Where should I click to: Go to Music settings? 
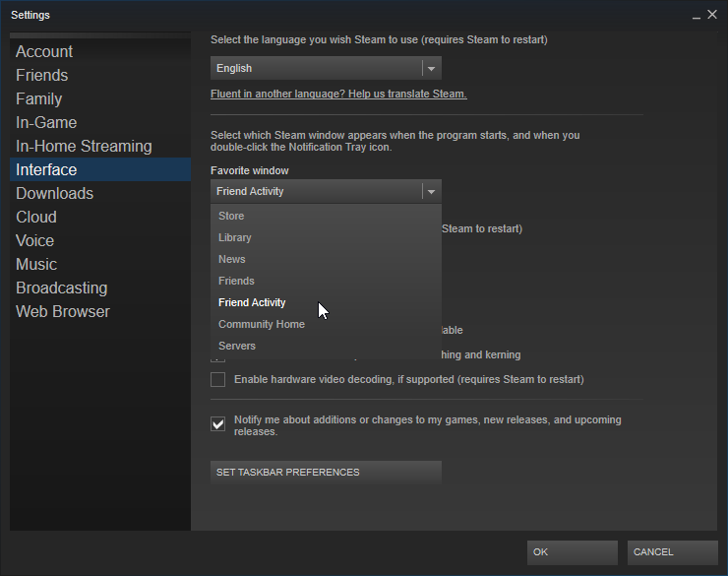(100, 264)
